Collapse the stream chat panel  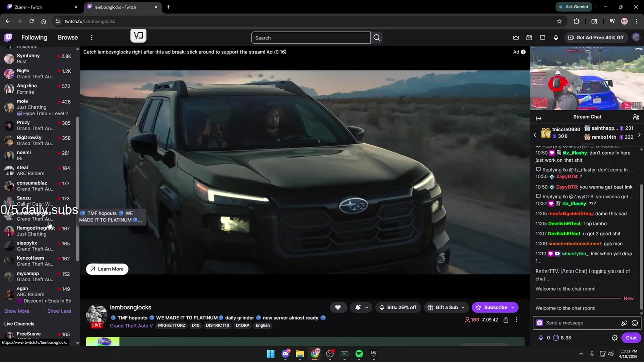(x=539, y=118)
